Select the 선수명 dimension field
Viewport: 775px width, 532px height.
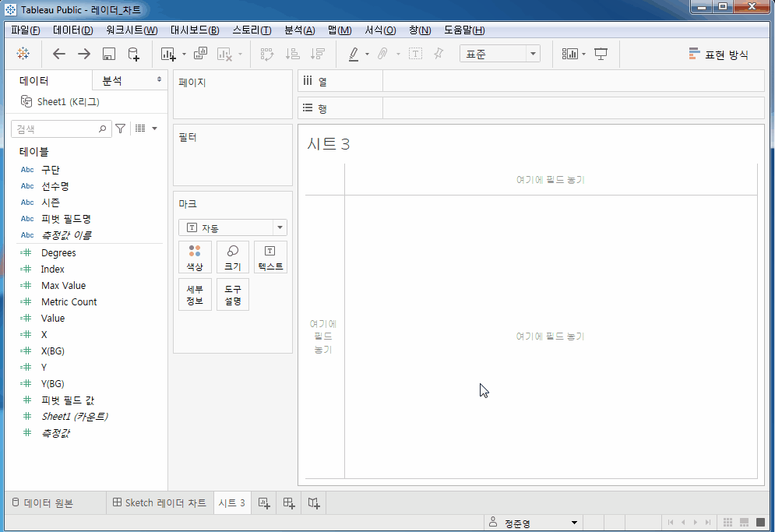(55, 186)
